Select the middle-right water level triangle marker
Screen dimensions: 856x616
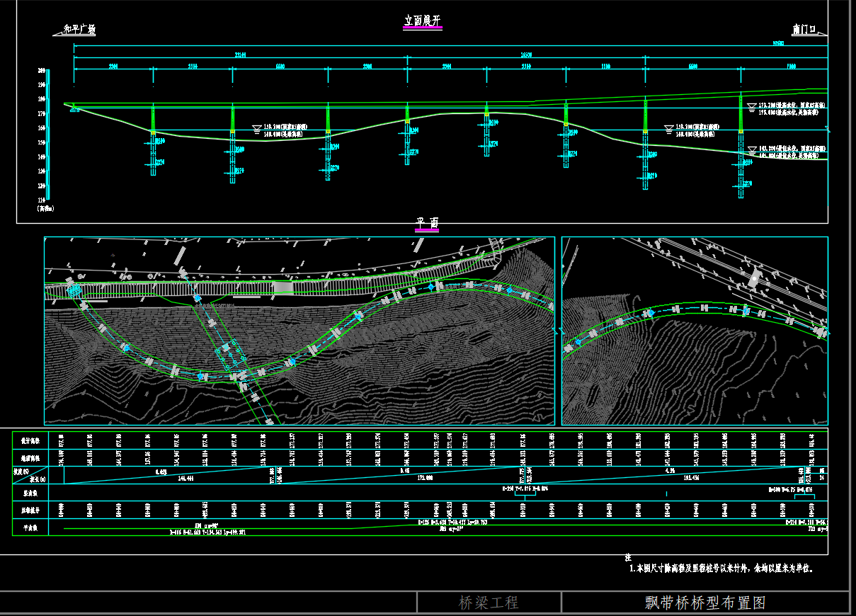(x=668, y=128)
